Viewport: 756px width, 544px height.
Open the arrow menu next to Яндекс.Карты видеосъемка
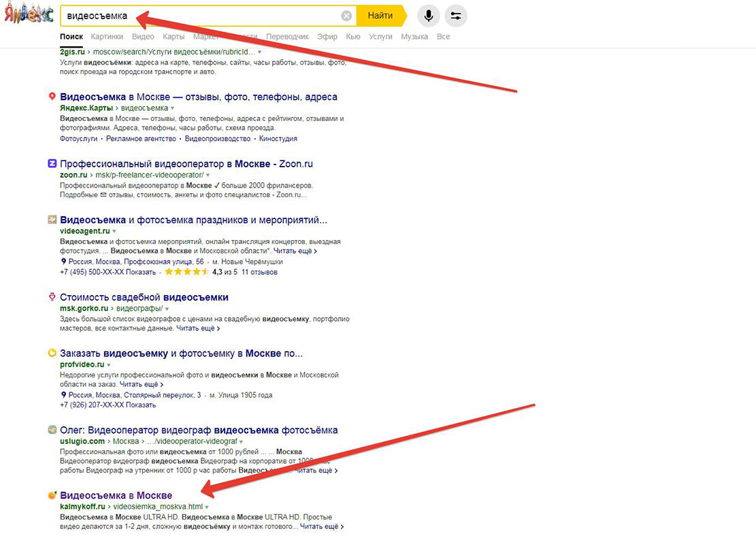point(173,108)
